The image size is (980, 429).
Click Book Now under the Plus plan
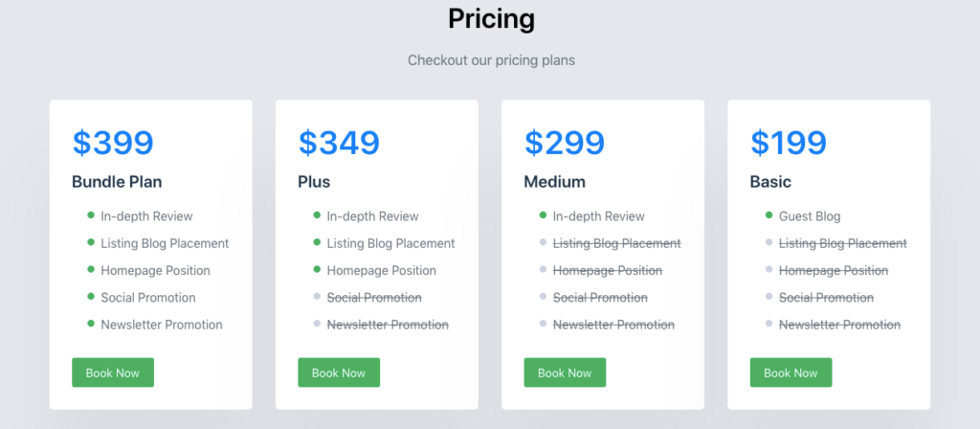tap(339, 373)
